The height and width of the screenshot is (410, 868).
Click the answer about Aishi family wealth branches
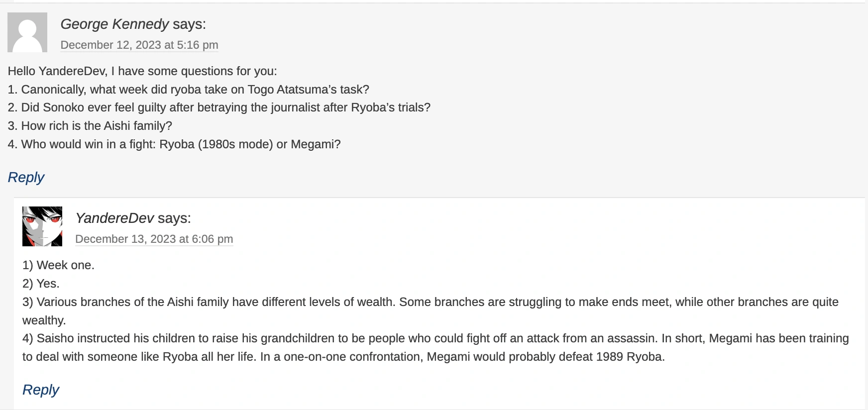pos(431,302)
